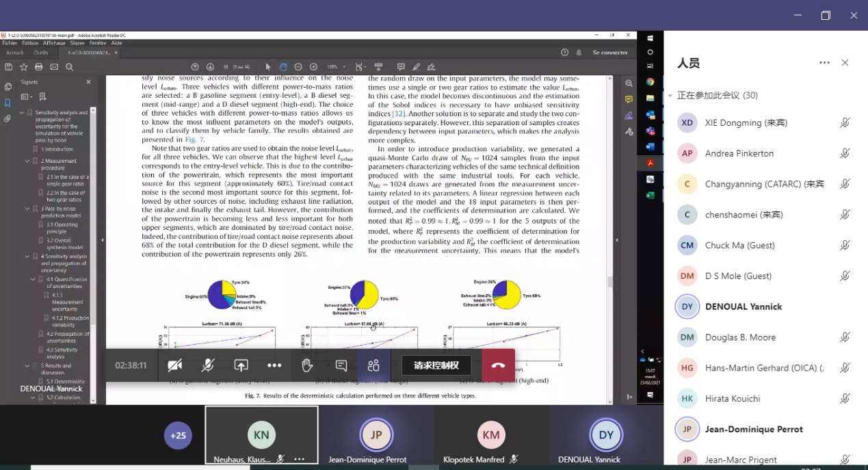Toggle camera in the meeting toolbar
868x470 pixels.
coord(175,365)
